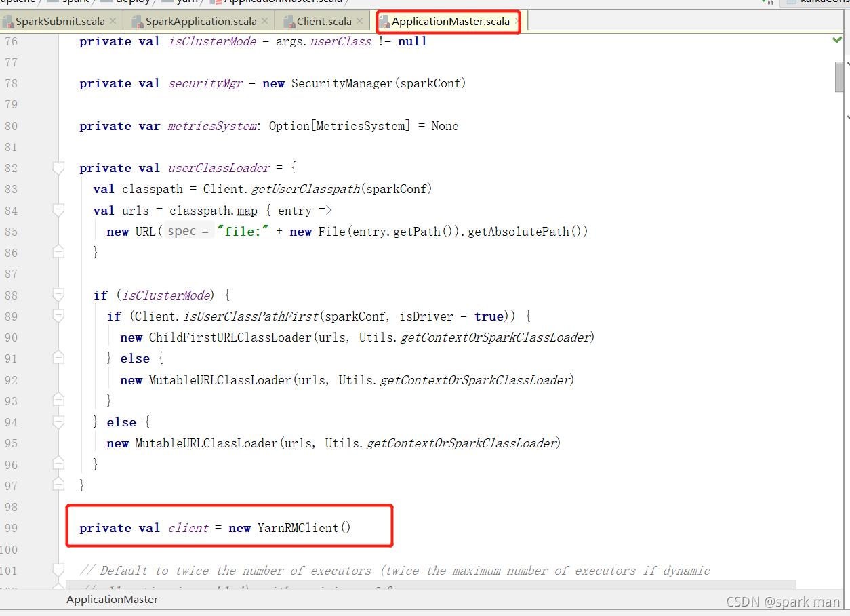Click getContextOrSparkClassLoader on line 90
Image resolution: width=850 pixels, height=616 pixels.
coord(496,337)
